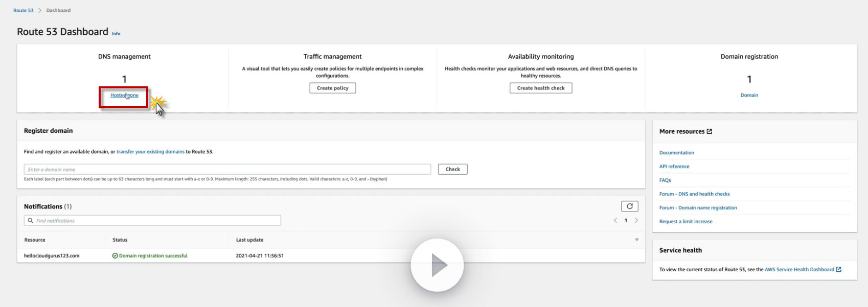Play the video overlay
Viewport: 868px width, 307px height.
(x=437, y=265)
